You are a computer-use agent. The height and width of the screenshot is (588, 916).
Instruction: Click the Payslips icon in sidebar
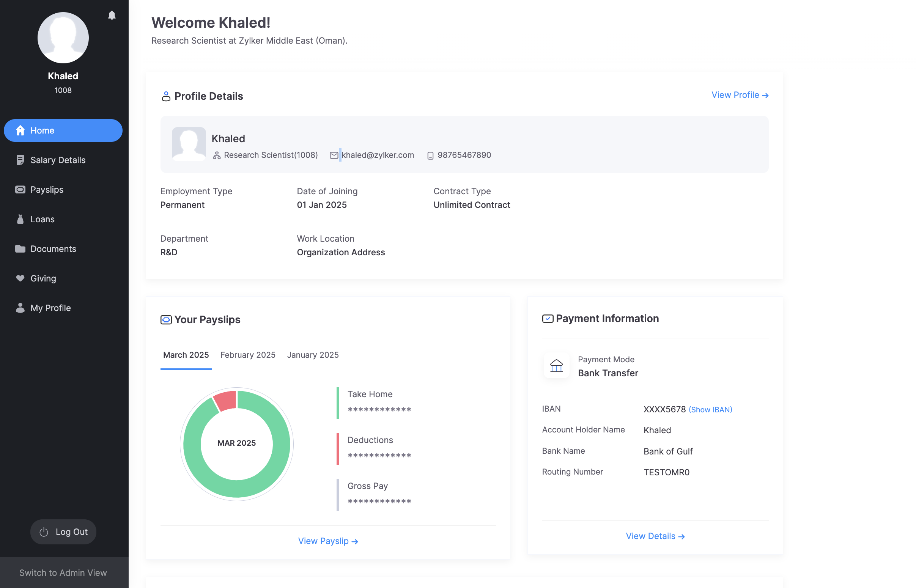point(20,190)
